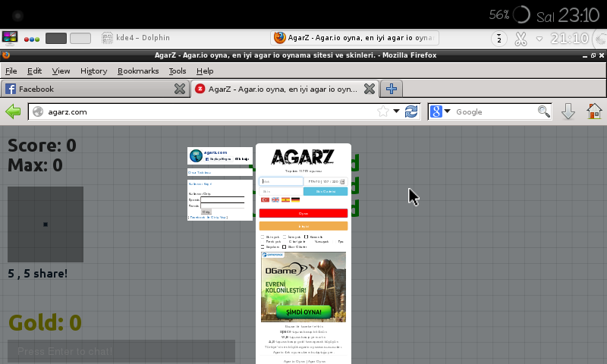Image resolution: width=607 pixels, height=364 pixels.
Task: Go to the Firefox home page icon
Action: (x=594, y=111)
